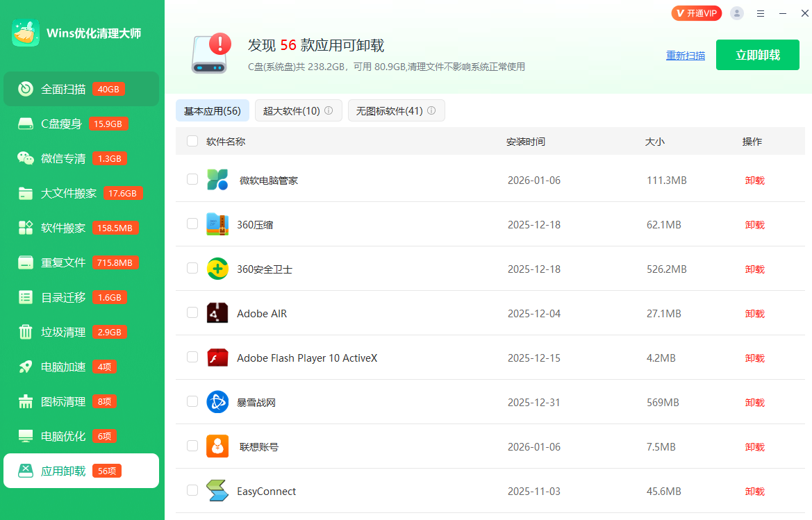Click the info icon beside 无图标软件(41)
The width and height of the screenshot is (812, 520).
click(x=431, y=110)
